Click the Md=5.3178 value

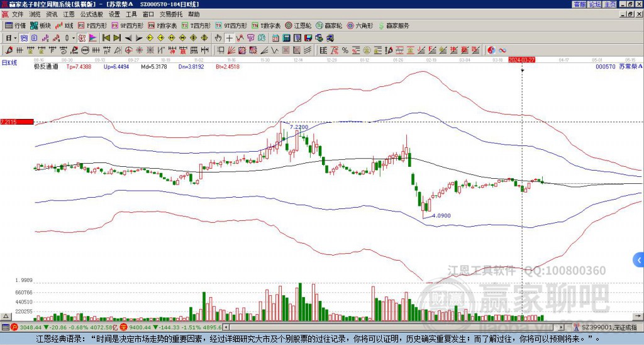tap(153, 66)
